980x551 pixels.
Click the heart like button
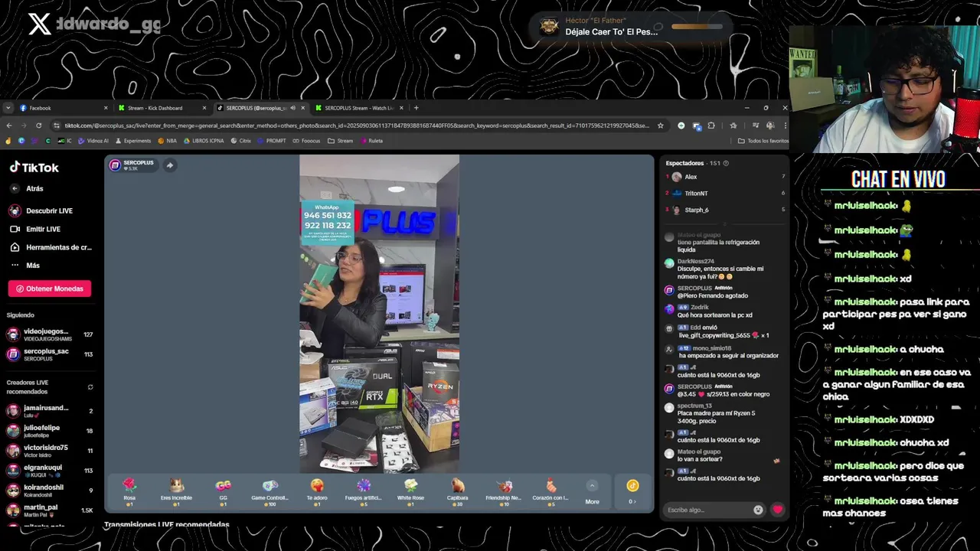click(x=778, y=510)
